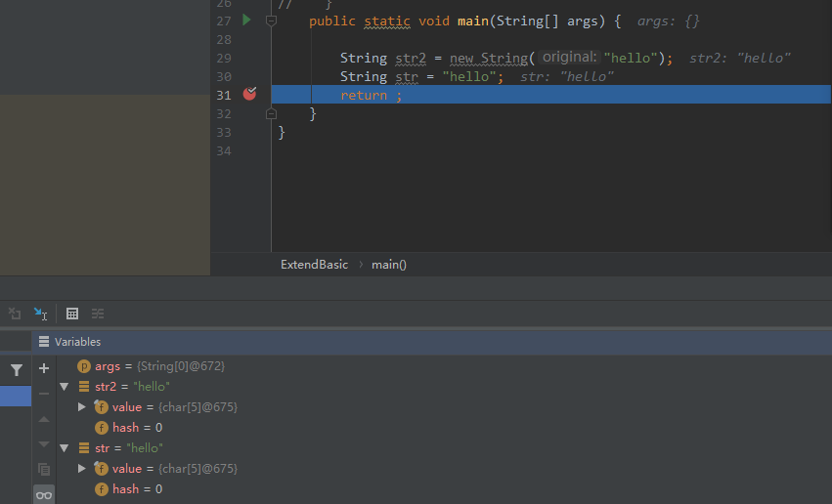Open Evaluate Expression calculator icon
The width and height of the screenshot is (832, 504).
coord(72,314)
